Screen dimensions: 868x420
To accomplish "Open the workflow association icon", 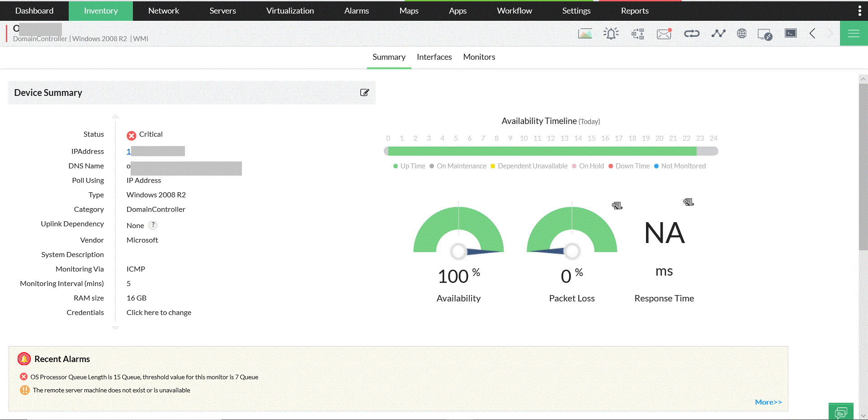I will [x=637, y=33].
